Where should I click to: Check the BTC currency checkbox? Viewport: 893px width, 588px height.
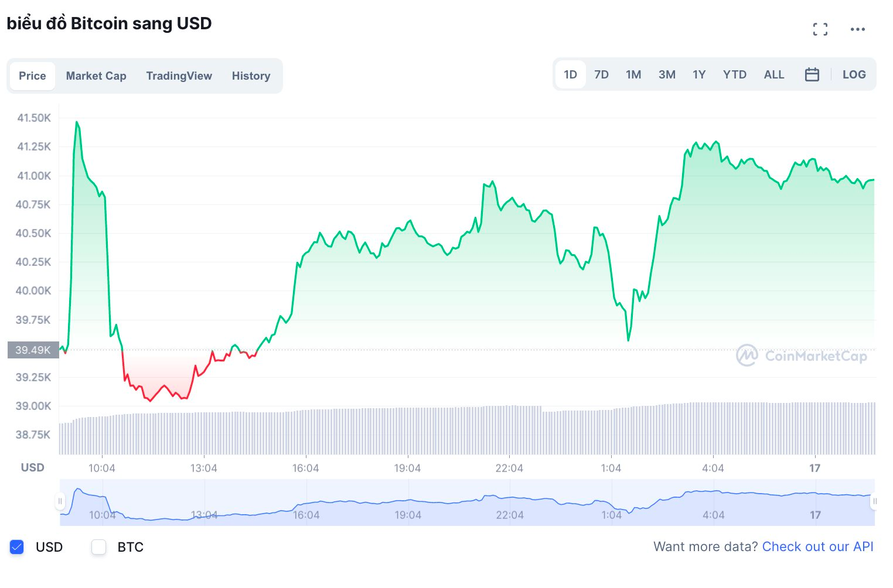(x=99, y=547)
